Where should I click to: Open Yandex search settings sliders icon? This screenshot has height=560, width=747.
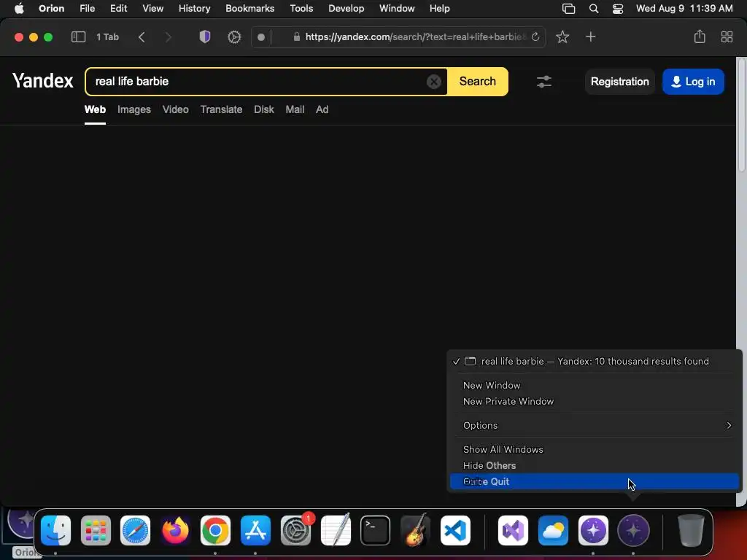click(x=543, y=82)
